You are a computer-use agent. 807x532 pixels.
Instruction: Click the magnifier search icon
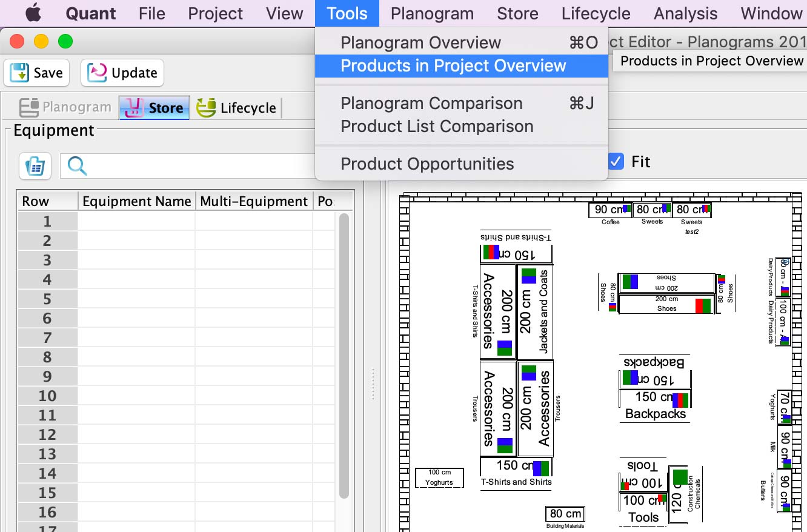78,165
